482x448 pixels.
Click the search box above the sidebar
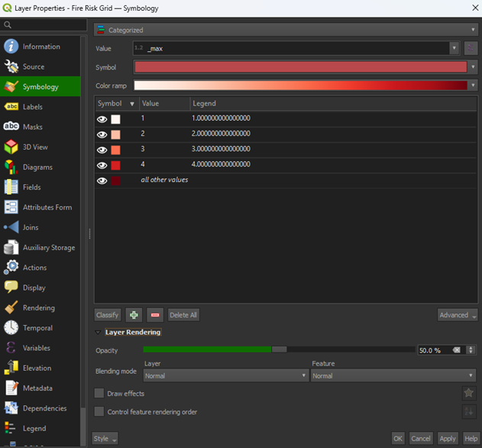click(x=44, y=25)
